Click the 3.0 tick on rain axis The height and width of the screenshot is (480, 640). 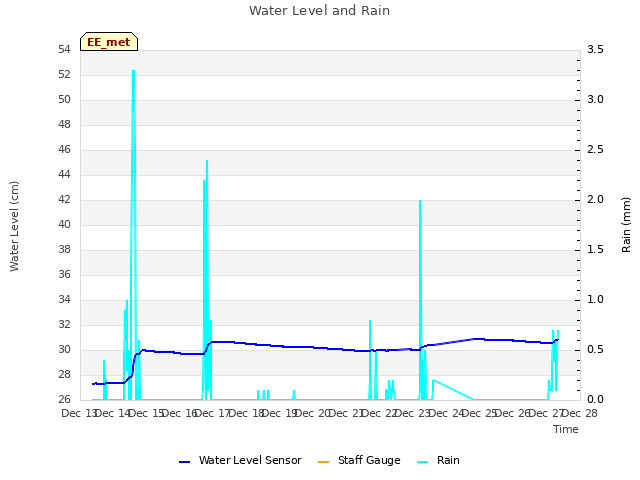[x=595, y=100]
